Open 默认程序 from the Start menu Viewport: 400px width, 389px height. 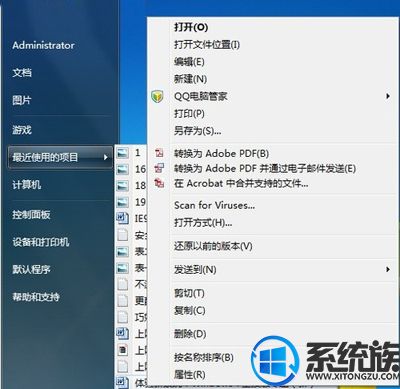coord(31,269)
